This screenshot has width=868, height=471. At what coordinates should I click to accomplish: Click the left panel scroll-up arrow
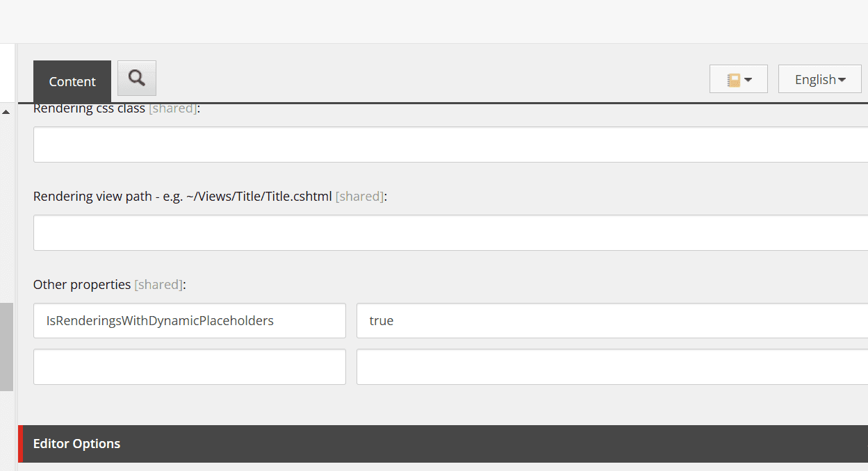tap(6, 112)
